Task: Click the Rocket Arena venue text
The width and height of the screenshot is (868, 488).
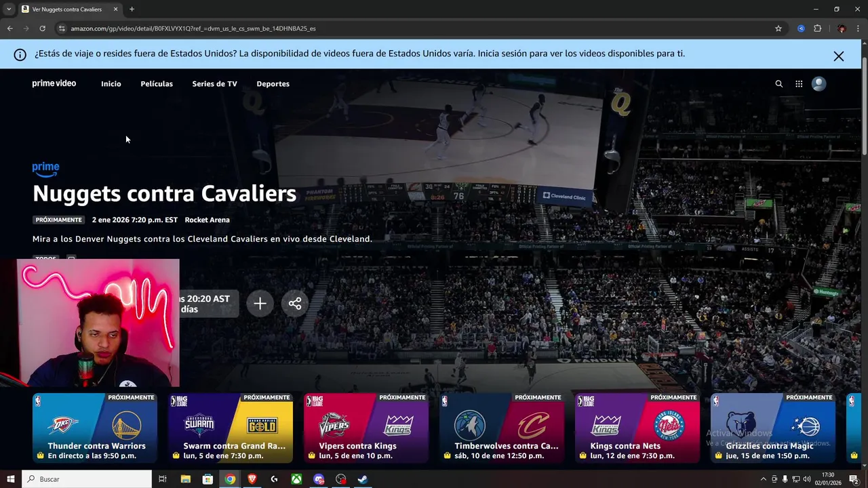Action: [x=207, y=220]
